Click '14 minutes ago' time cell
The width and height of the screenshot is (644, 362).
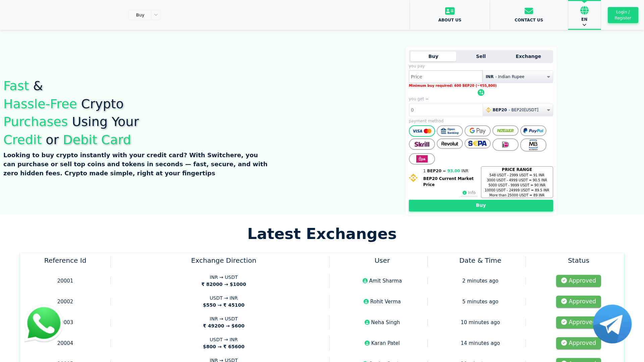click(480, 343)
